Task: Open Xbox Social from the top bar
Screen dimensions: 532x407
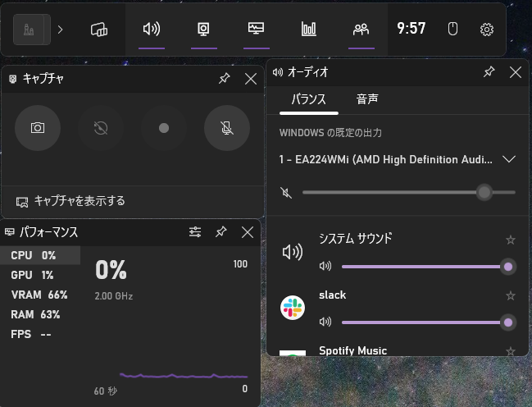Action: coord(361,30)
